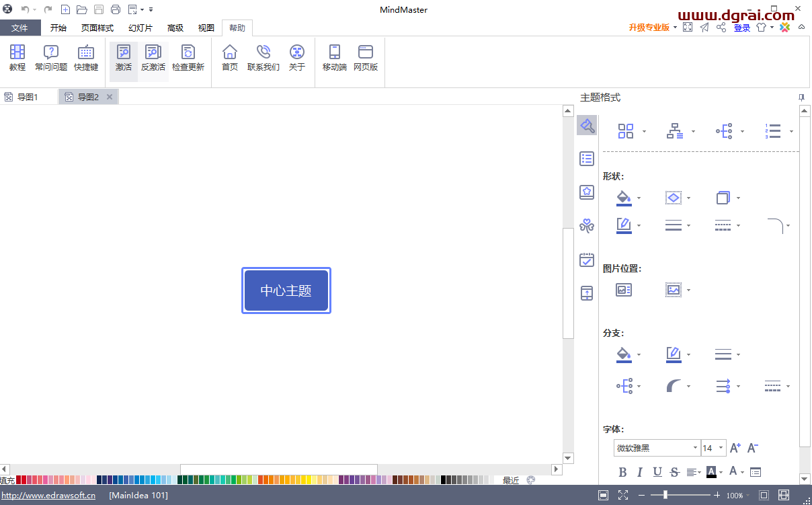
Task: Select the 中心主题 central topic shape
Action: (x=286, y=290)
